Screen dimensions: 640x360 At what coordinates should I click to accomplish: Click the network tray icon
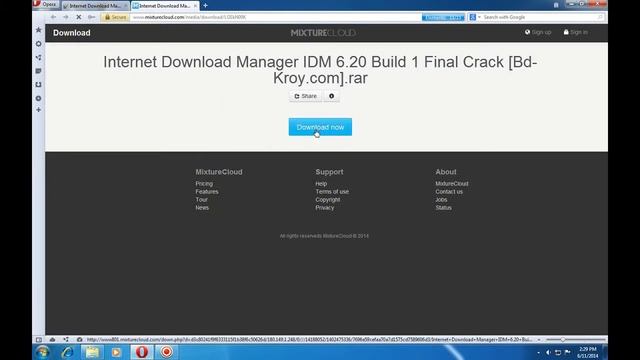click(x=558, y=352)
